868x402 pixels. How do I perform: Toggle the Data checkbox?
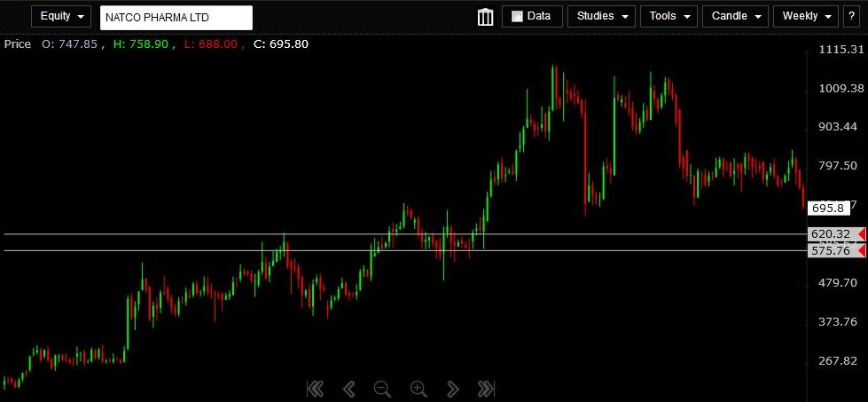(x=518, y=16)
